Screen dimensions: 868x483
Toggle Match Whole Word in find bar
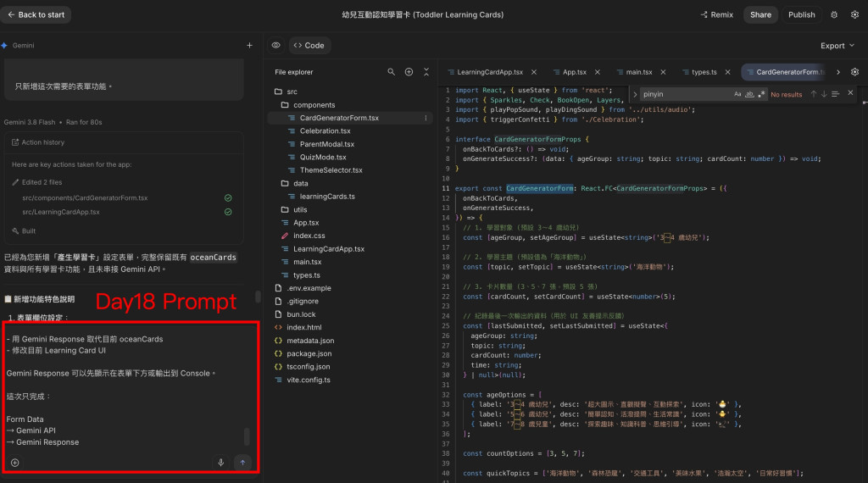tap(749, 94)
